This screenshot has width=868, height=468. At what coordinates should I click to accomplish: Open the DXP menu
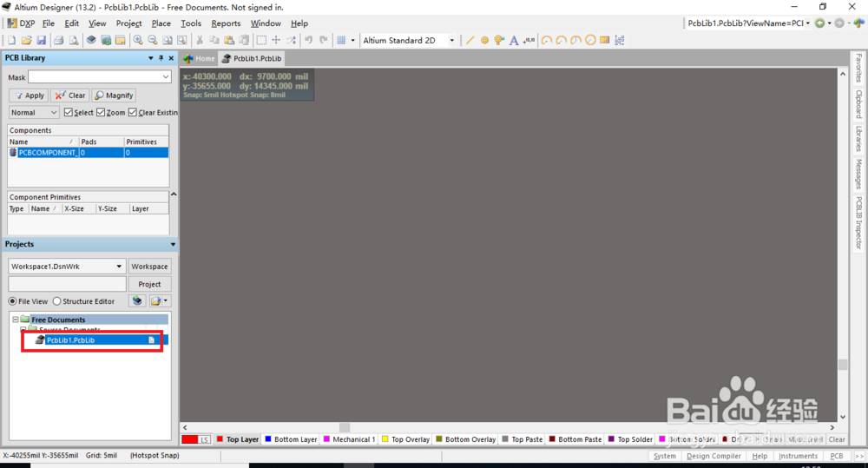[22, 23]
